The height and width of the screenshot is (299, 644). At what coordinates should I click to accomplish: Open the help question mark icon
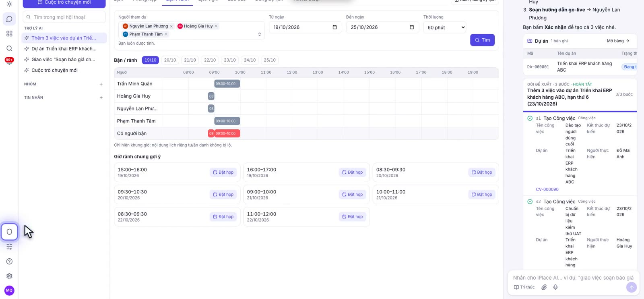(9, 262)
